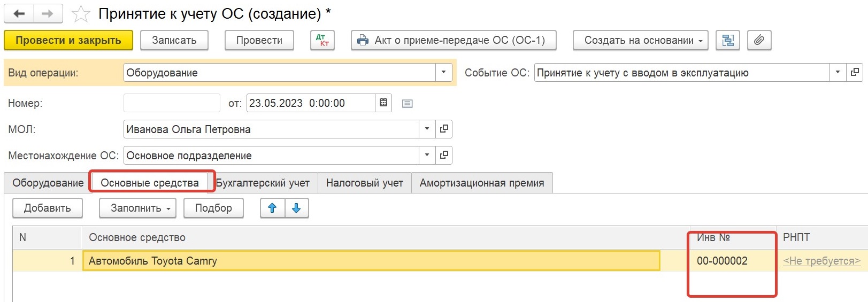
Task: Open document structure of subordination icon
Action: tap(728, 40)
